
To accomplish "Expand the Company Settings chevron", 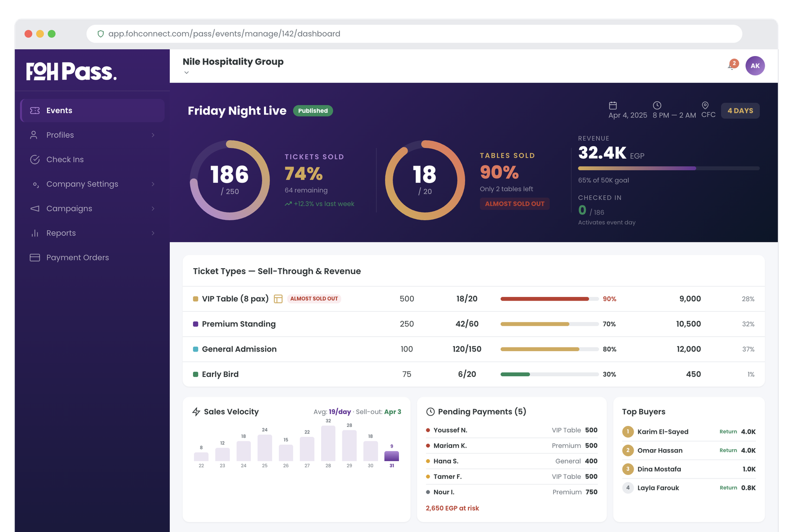I will tap(153, 184).
